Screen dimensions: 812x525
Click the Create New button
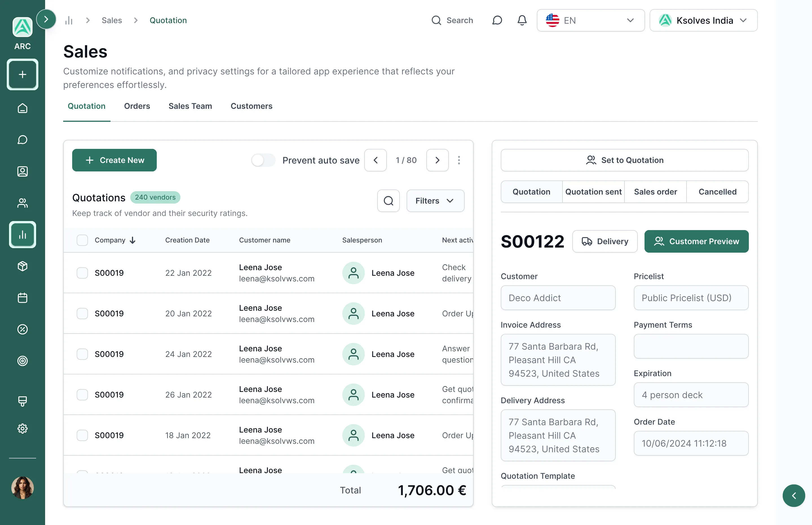tap(114, 160)
